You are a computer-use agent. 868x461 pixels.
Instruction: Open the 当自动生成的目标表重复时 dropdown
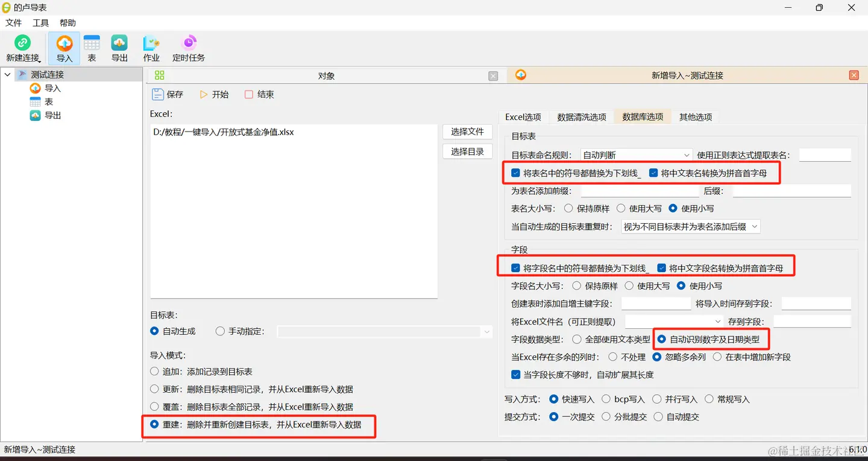click(690, 227)
